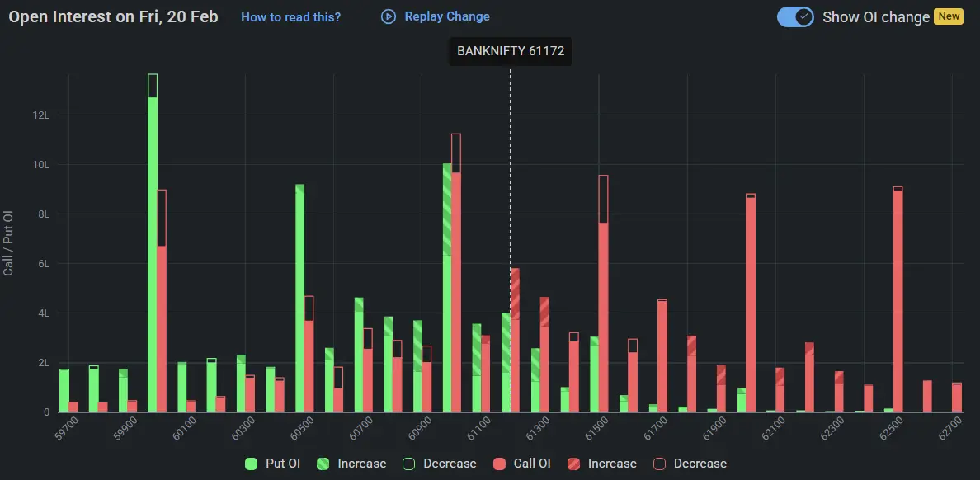Disable the Show OI change toggle

[x=794, y=16]
